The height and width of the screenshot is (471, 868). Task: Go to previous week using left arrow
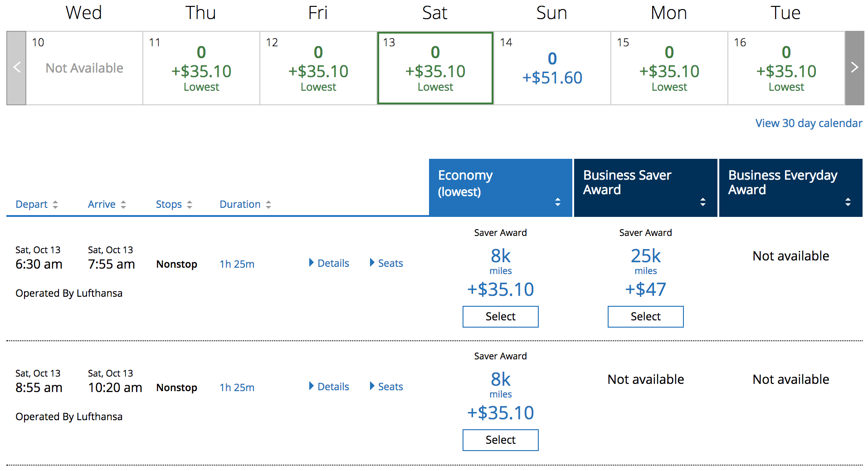[x=16, y=68]
